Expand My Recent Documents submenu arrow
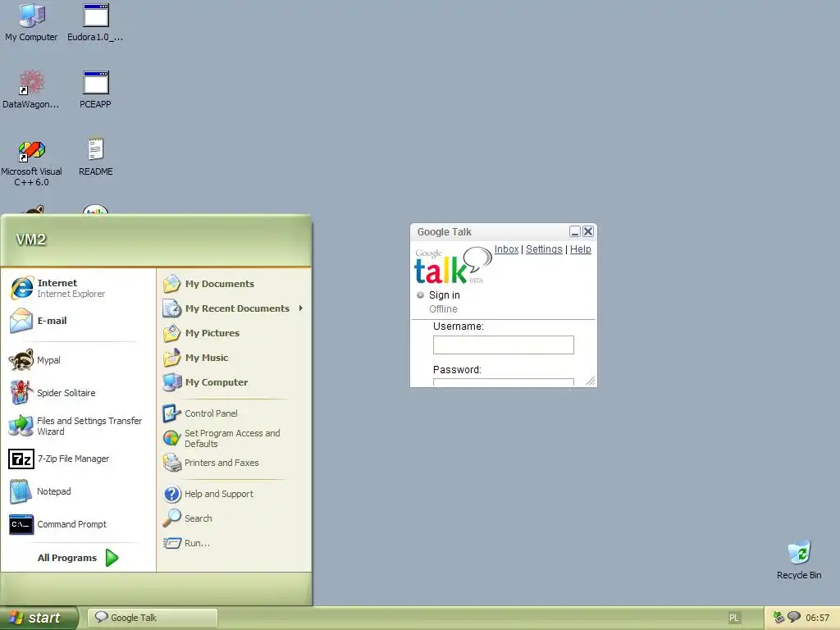The height and width of the screenshot is (630, 840). [301, 308]
